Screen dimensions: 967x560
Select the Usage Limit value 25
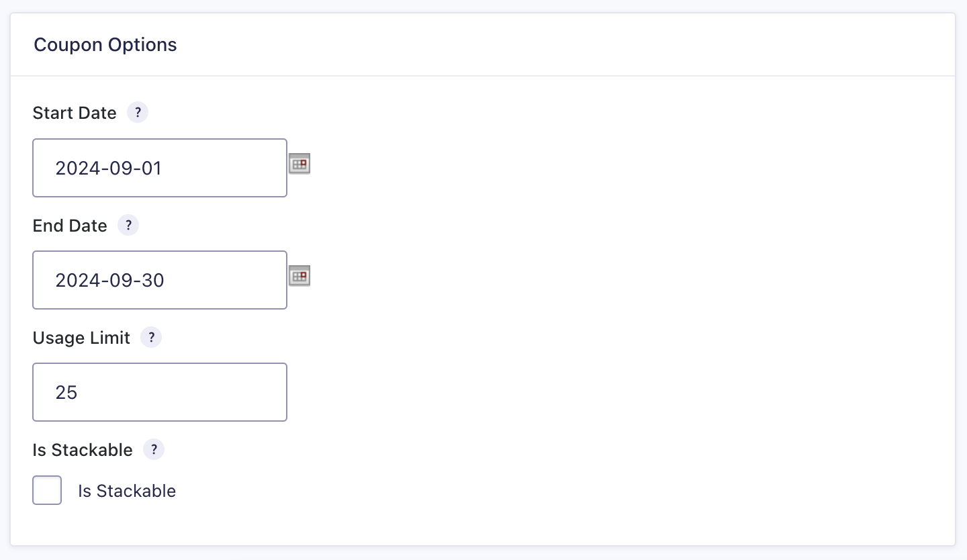160,392
